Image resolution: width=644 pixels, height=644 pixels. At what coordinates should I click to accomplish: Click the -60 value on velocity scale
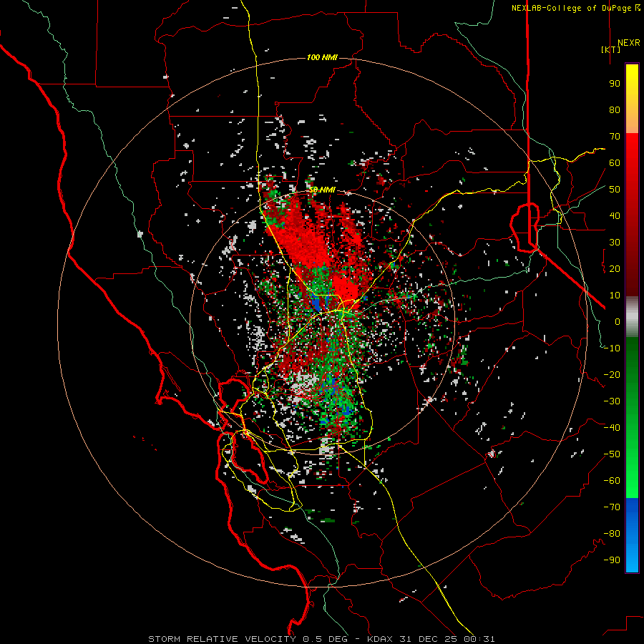[x=612, y=481]
